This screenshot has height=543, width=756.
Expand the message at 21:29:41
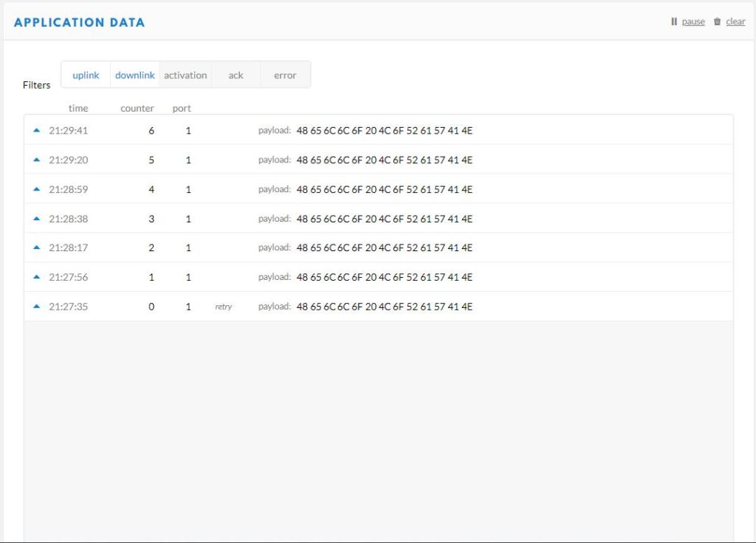coord(37,130)
